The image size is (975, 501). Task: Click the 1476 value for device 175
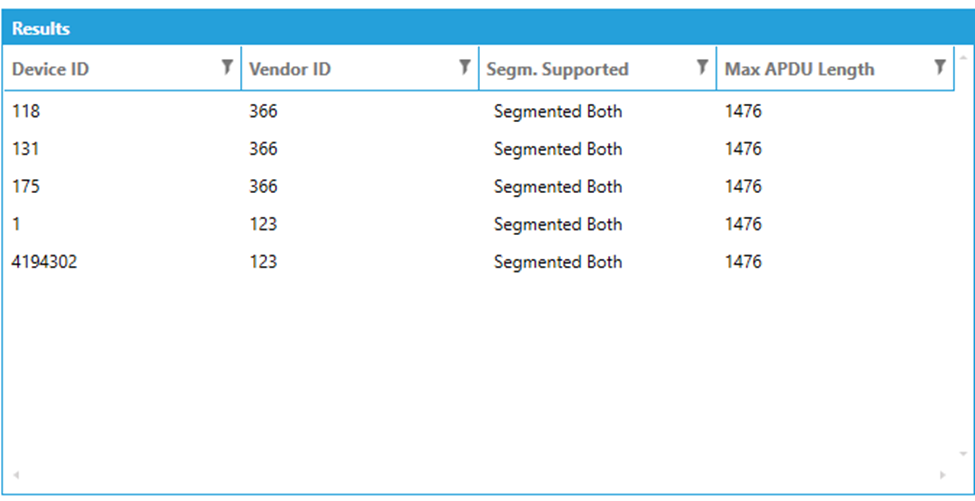tap(743, 187)
